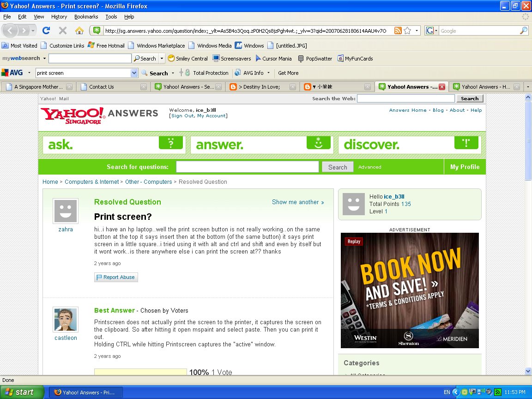The width and height of the screenshot is (532, 399).
Task: Click the Forward arrow button
Action: tap(23, 31)
